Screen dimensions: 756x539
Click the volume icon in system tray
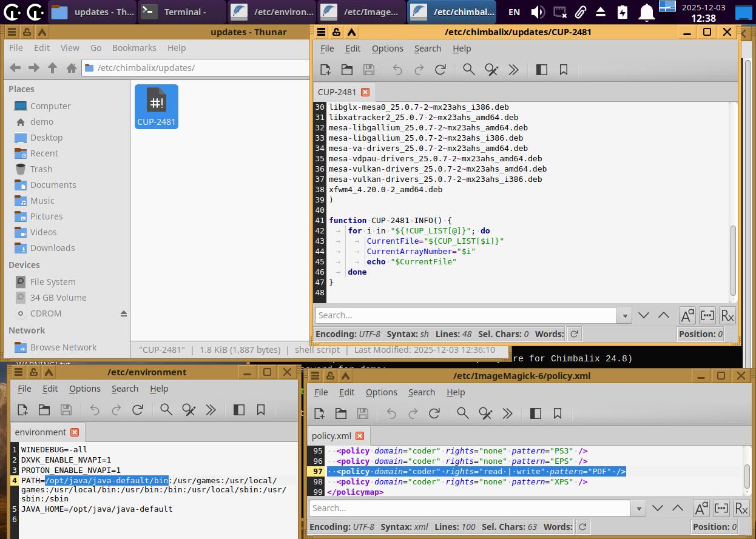pyautogui.click(x=537, y=12)
